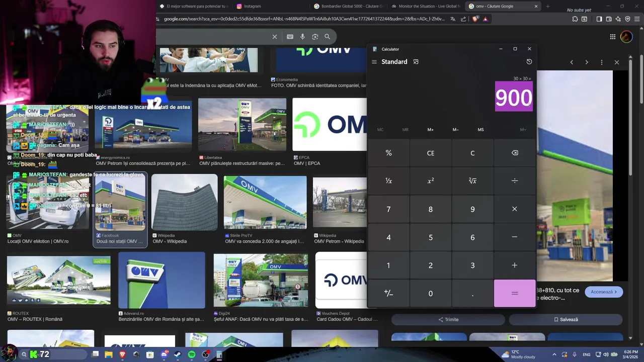Show hidden system tray icons chevron
Viewport: 644px width, 362px height.
[x=554, y=354]
